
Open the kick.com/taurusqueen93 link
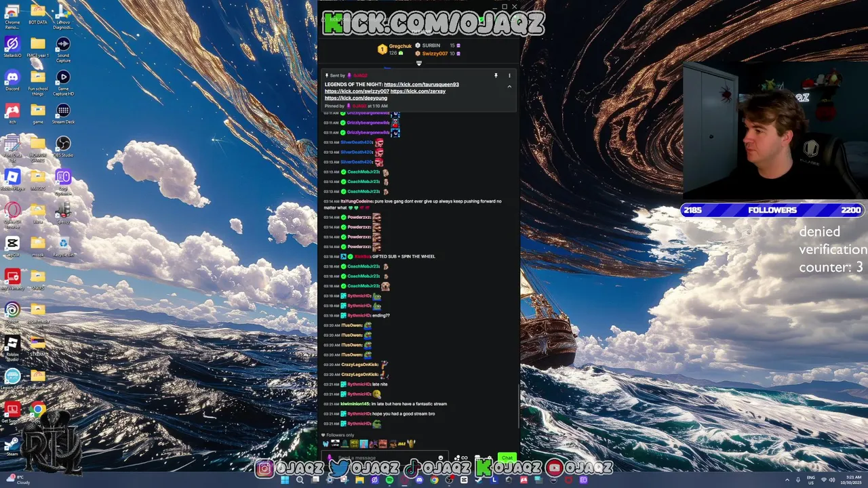[421, 85]
